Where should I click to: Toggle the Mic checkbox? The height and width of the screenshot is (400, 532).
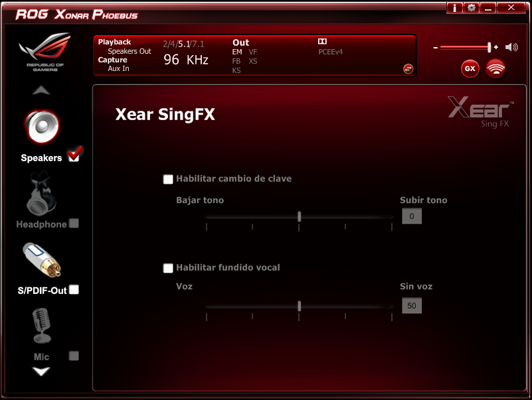click(x=74, y=356)
